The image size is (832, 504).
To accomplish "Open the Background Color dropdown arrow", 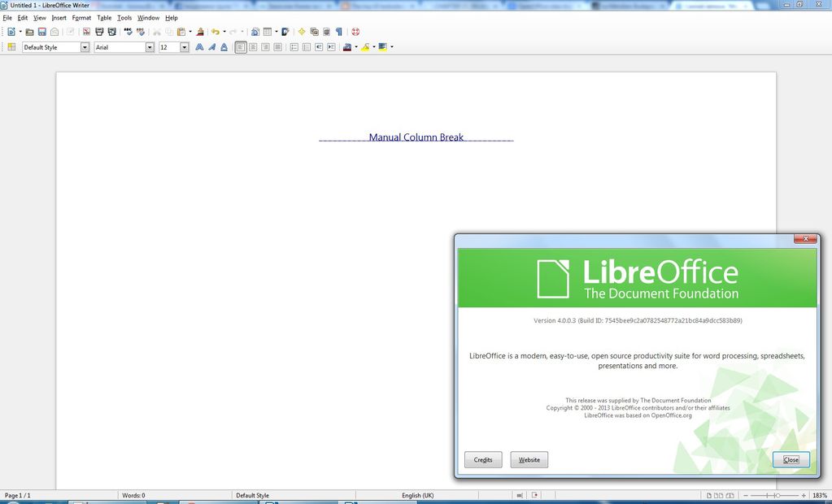I will tap(391, 47).
